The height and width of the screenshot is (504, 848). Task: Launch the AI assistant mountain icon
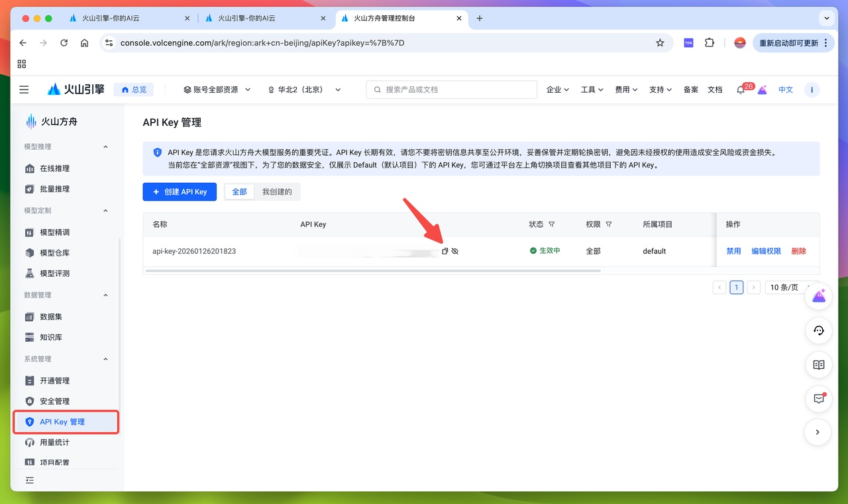click(819, 296)
